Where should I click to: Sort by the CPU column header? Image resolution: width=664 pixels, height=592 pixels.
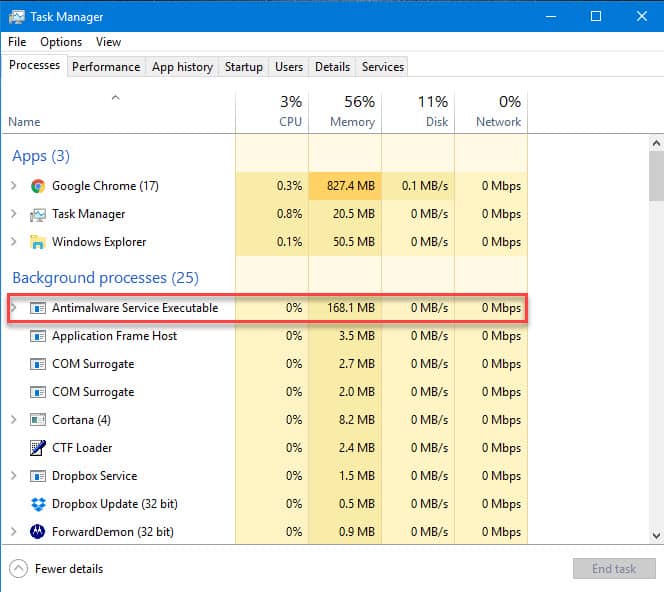272,111
